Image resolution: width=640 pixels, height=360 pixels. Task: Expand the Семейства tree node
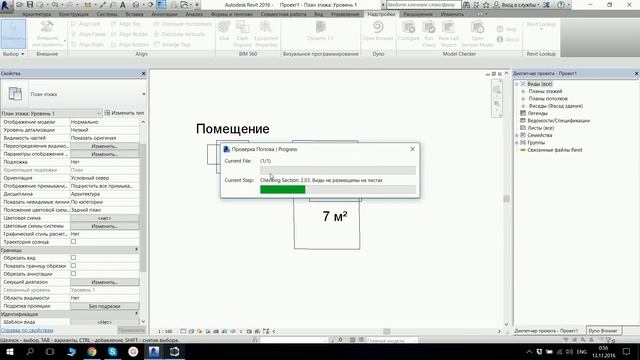517,135
